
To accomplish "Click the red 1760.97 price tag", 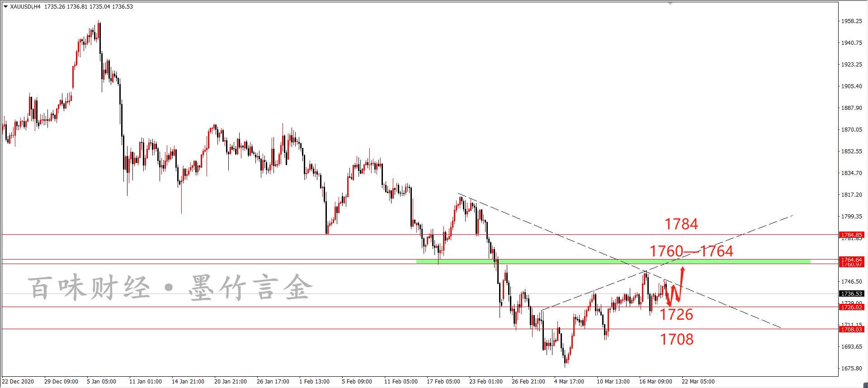I will coord(852,265).
